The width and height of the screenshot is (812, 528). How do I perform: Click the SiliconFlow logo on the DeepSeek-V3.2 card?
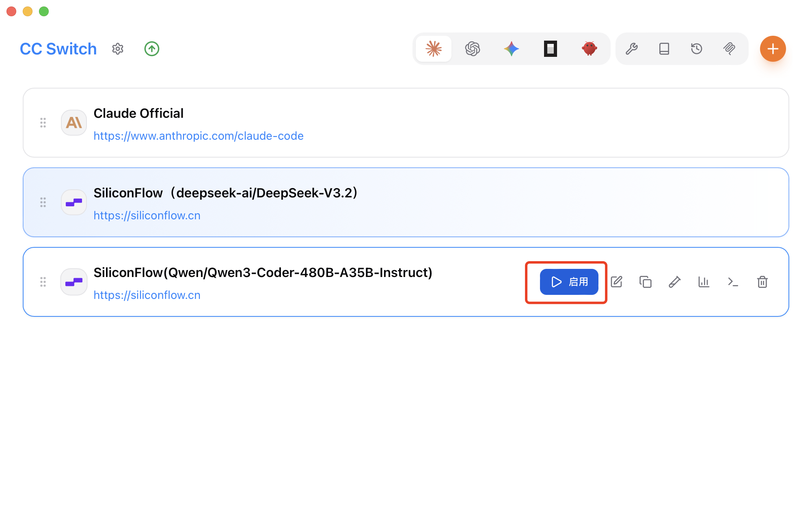[74, 202]
